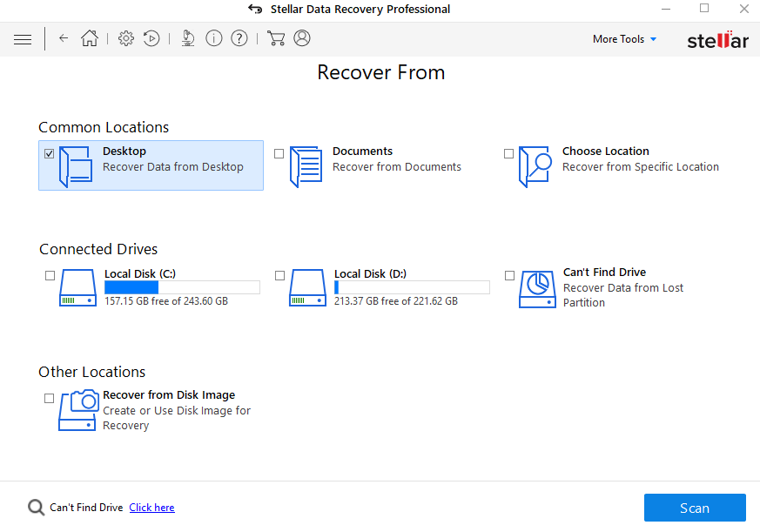
Task: Click 'Recover from Disk Image' title
Action: [x=169, y=394]
